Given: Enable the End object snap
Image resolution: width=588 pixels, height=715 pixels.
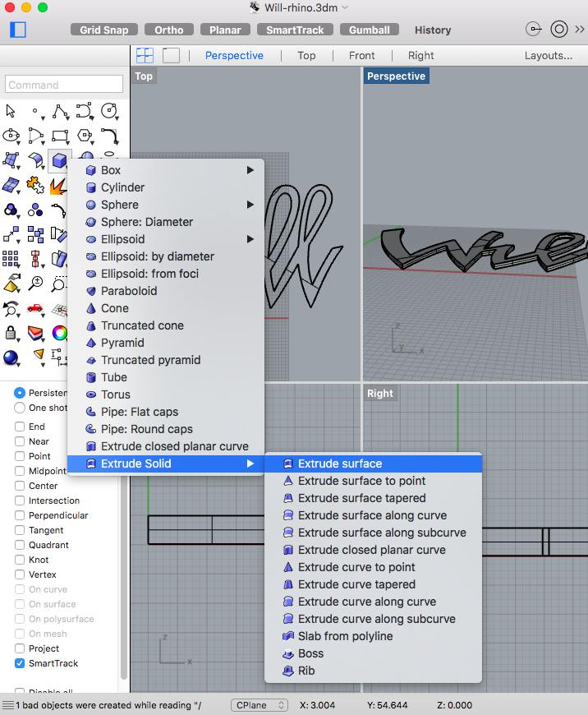Looking at the screenshot, I should (x=20, y=427).
